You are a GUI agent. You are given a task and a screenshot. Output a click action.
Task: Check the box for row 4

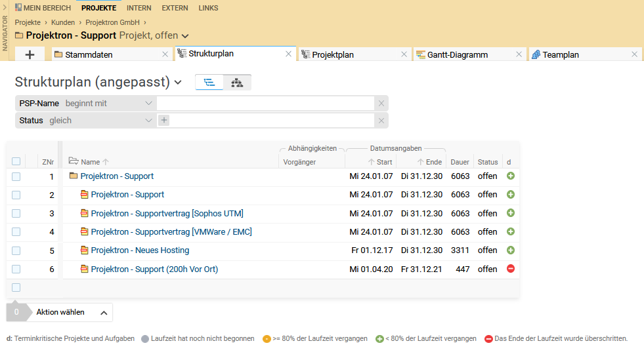tap(16, 231)
